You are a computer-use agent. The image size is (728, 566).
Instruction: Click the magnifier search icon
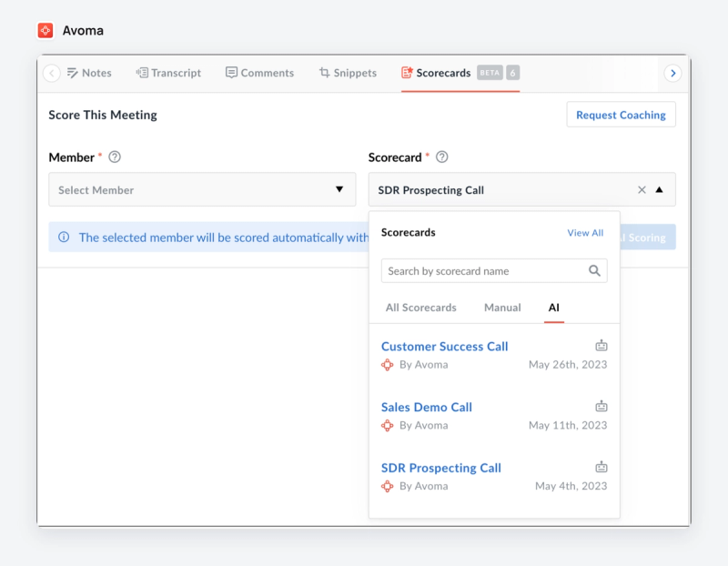(594, 270)
